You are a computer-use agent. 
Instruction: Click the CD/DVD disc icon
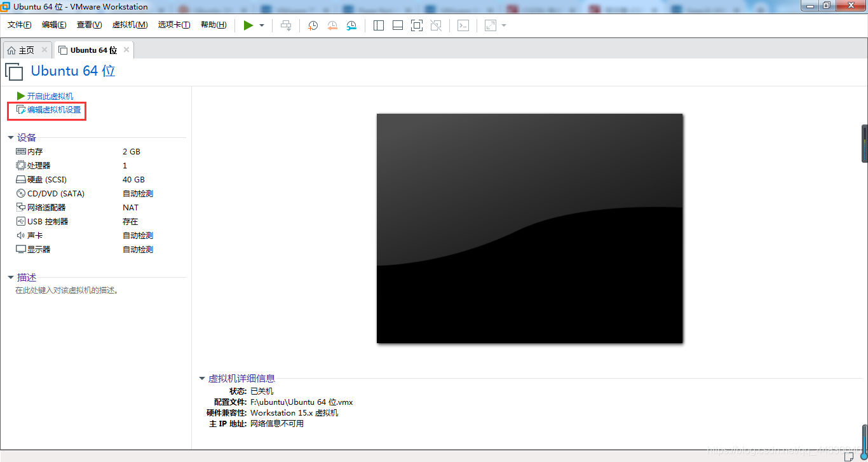point(21,194)
